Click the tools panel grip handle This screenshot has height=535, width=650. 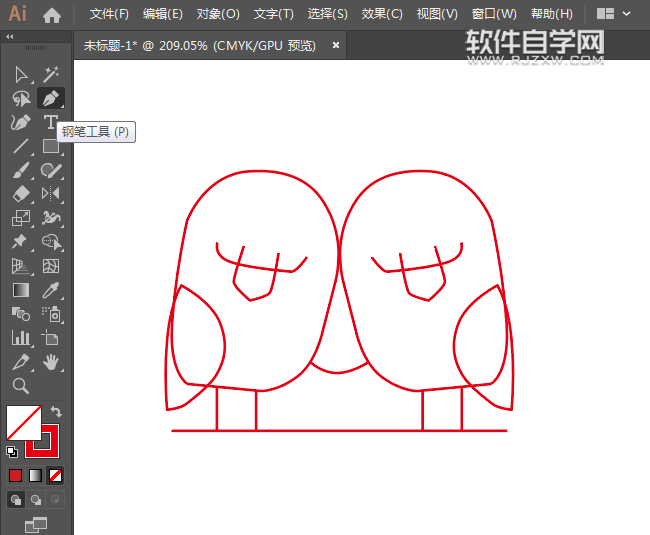coord(36,48)
